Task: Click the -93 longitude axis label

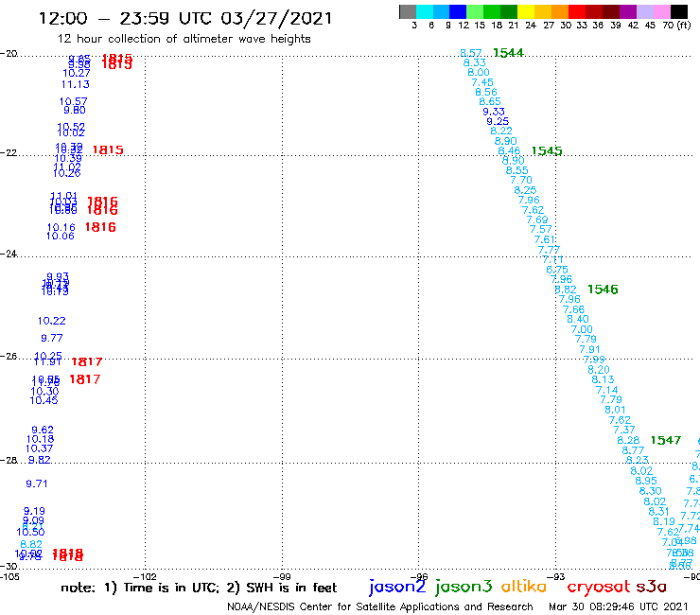Action: (x=555, y=576)
